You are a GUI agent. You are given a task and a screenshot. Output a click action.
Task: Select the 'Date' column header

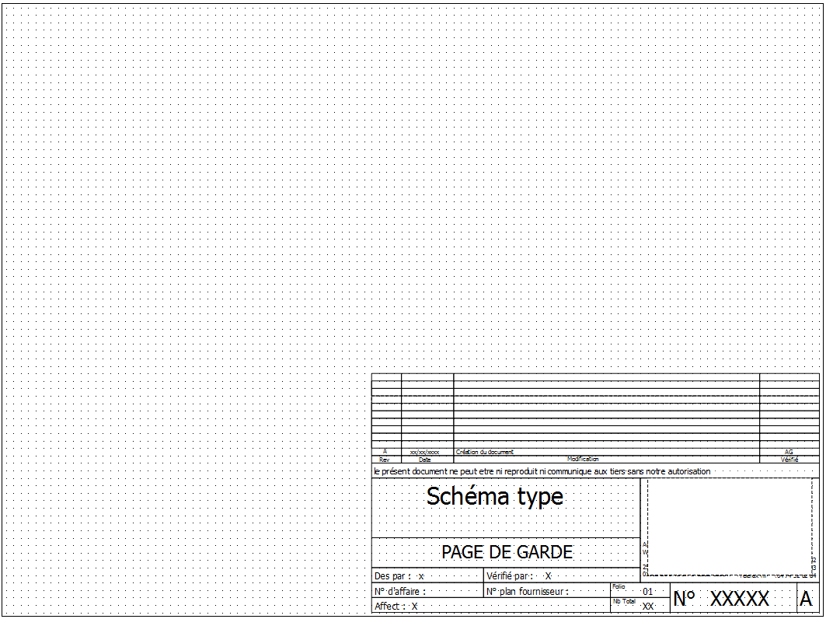(x=424, y=460)
